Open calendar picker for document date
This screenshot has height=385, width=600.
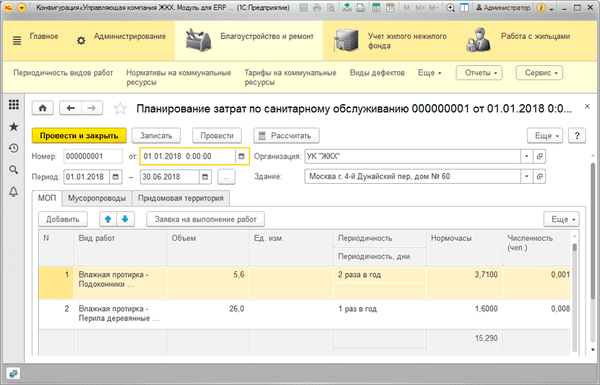241,156
